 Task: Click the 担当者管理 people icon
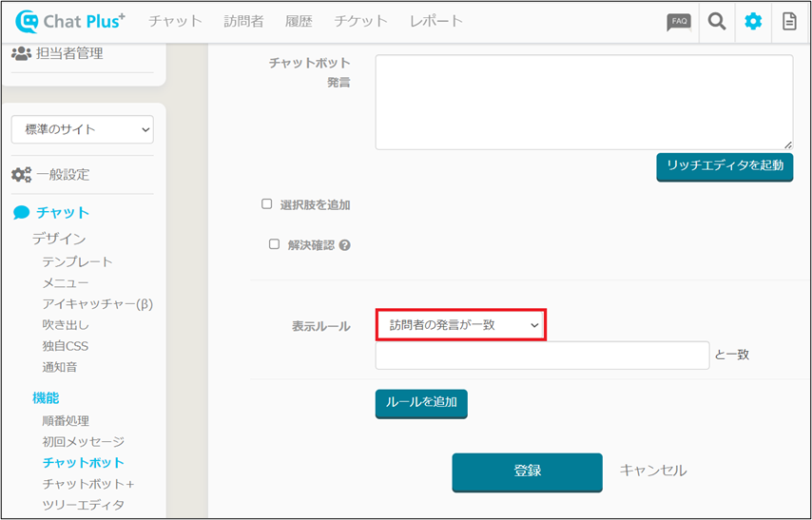click(21, 54)
